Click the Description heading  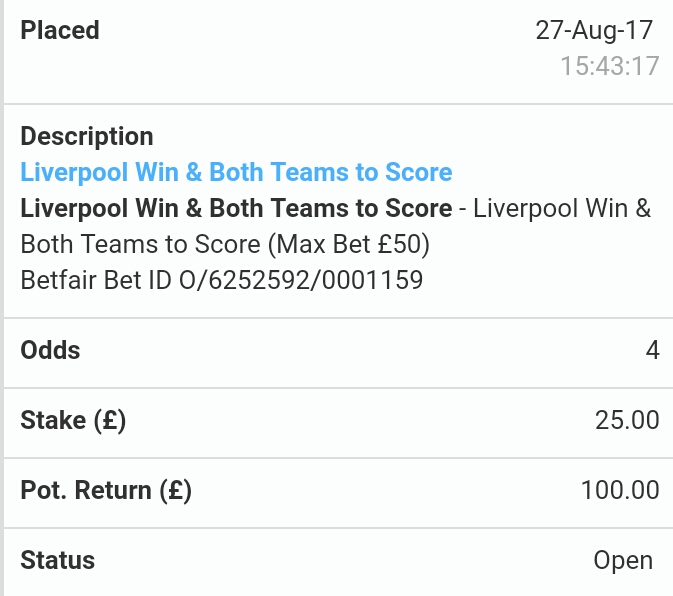click(87, 136)
